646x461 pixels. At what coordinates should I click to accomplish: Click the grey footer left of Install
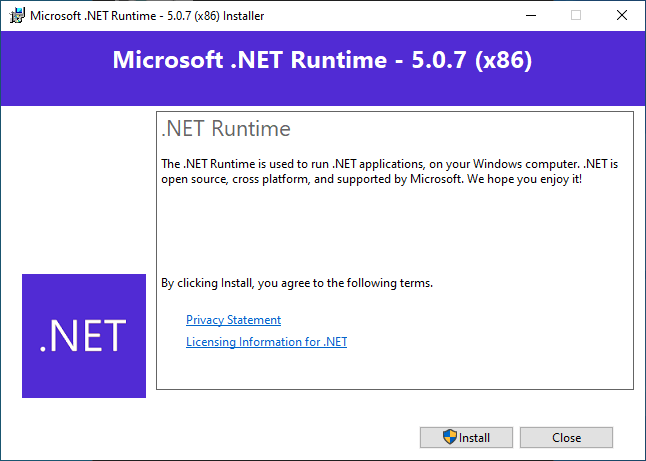pos(200,437)
